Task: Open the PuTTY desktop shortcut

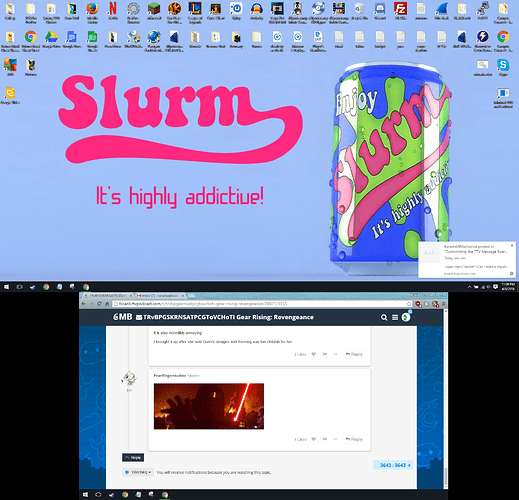Action: click(482, 12)
